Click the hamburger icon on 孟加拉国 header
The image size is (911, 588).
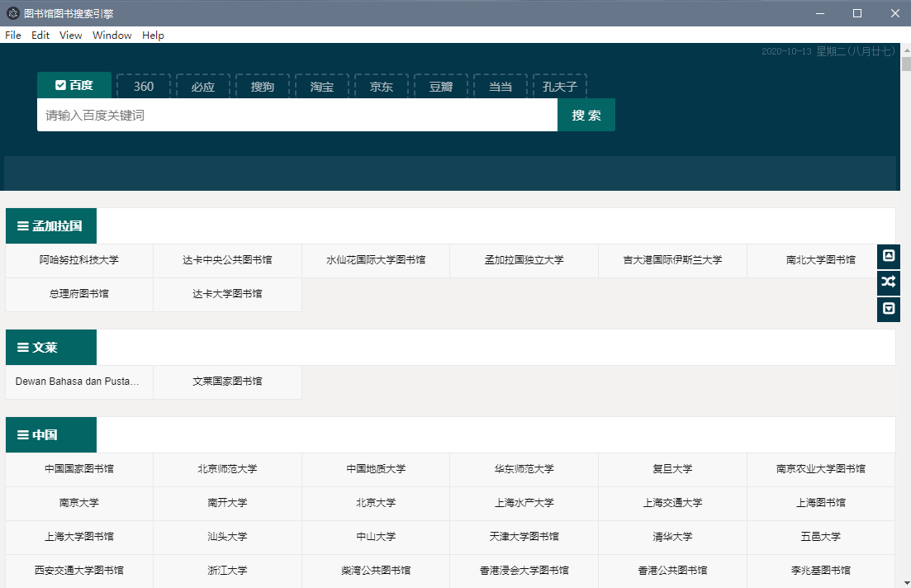point(22,225)
